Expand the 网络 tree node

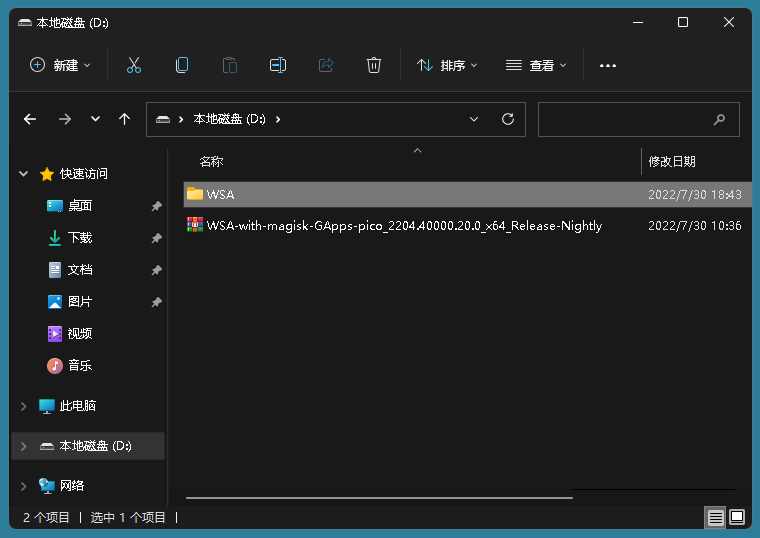[23, 486]
